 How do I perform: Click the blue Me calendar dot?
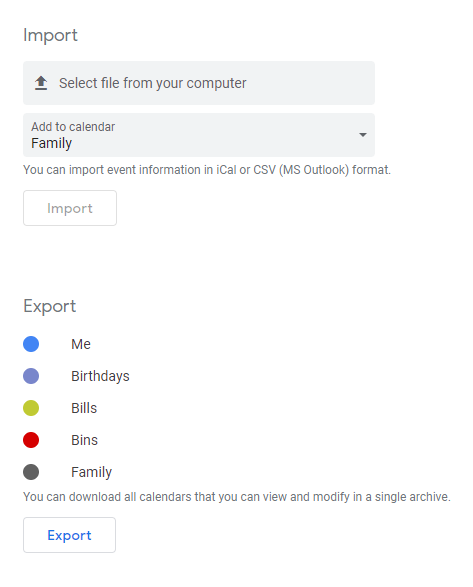[x=31, y=344]
